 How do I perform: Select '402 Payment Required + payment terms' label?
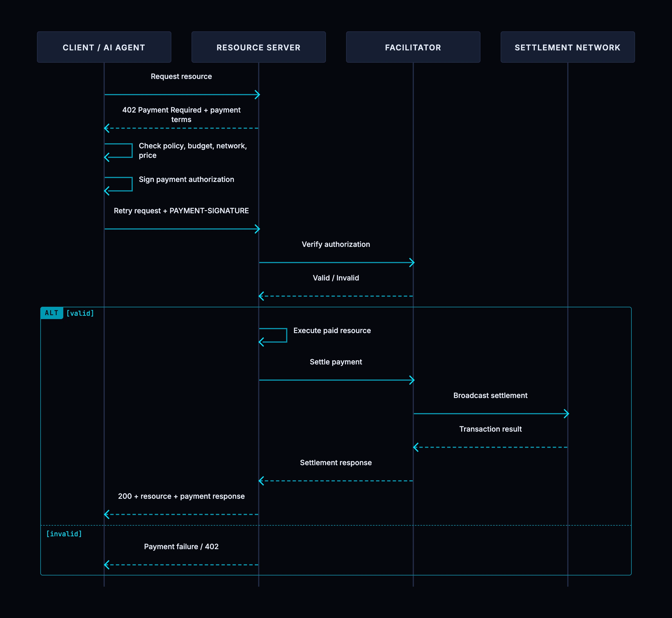pyautogui.click(x=181, y=115)
